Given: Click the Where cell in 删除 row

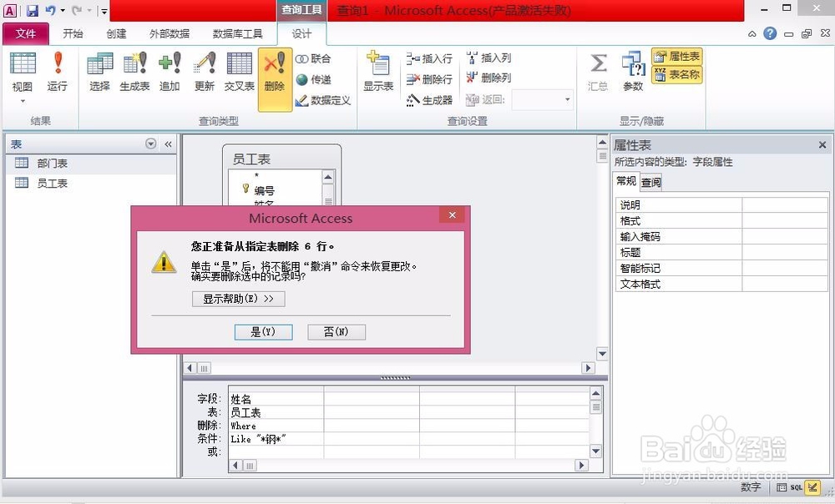Looking at the screenshot, I should [276, 426].
